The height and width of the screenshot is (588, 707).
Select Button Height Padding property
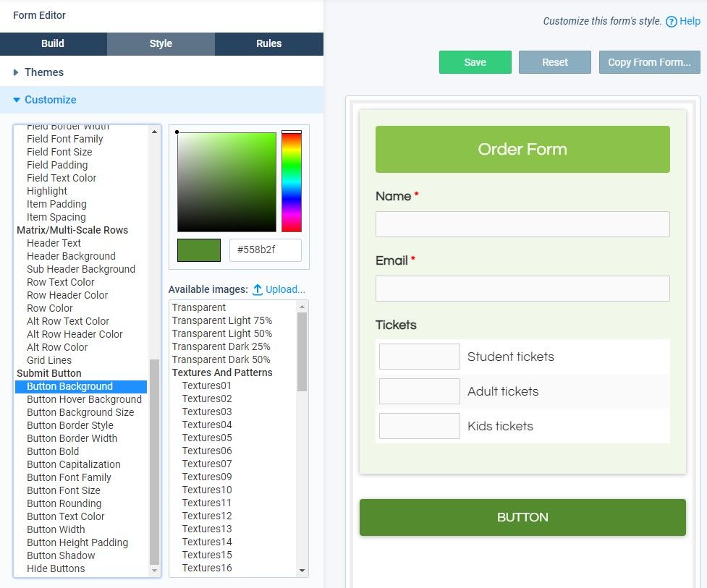pyautogui.click(x=77, y=543)
